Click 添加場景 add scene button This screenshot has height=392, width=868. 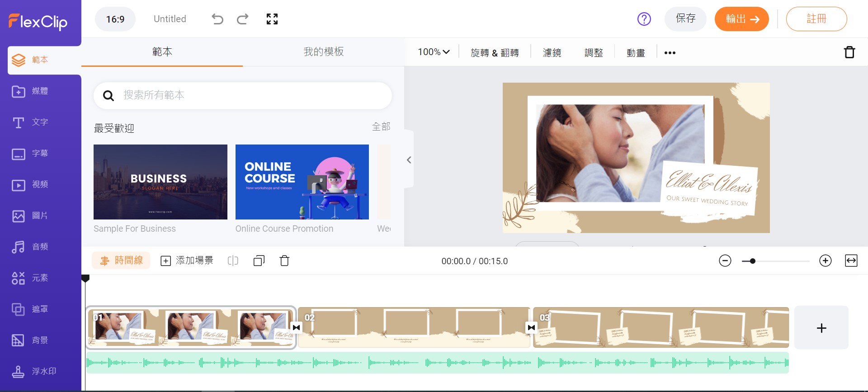187,261
